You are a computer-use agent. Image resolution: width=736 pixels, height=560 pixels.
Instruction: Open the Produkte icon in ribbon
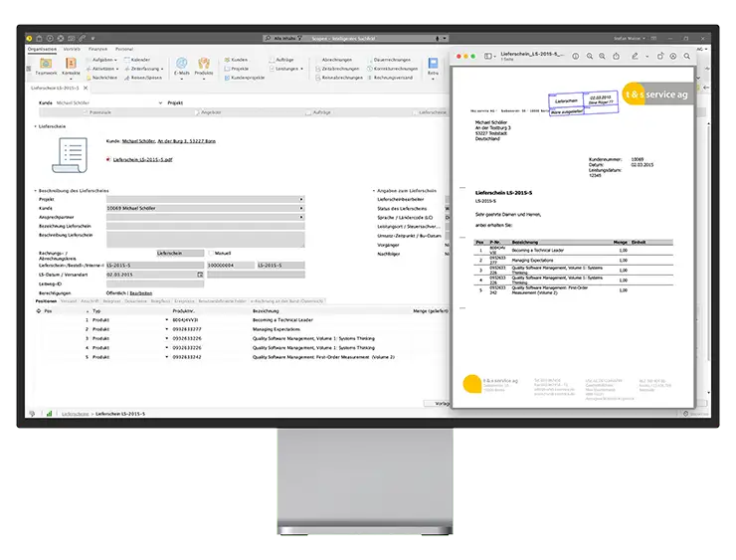(204, 64)
